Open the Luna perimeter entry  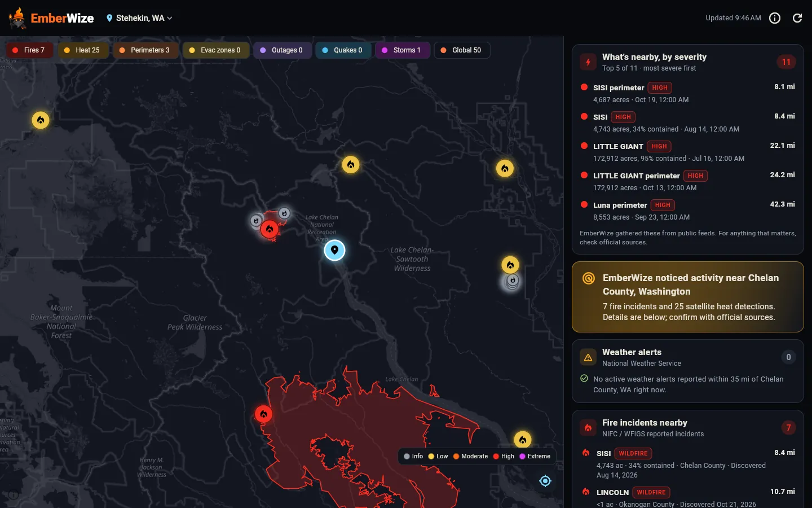[x=687, y=211]
